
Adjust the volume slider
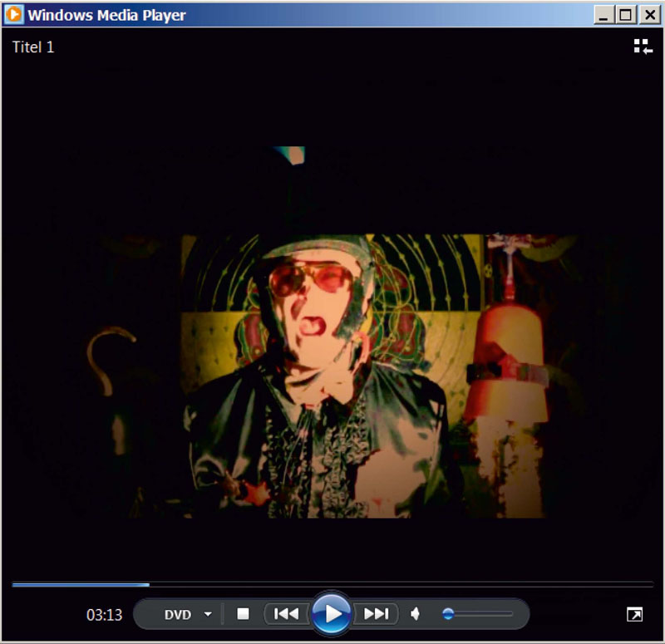477,613
